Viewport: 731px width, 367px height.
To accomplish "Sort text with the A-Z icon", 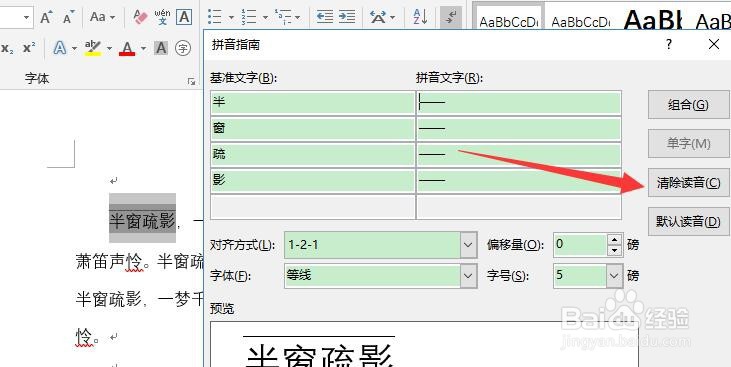I will point(421,17).
